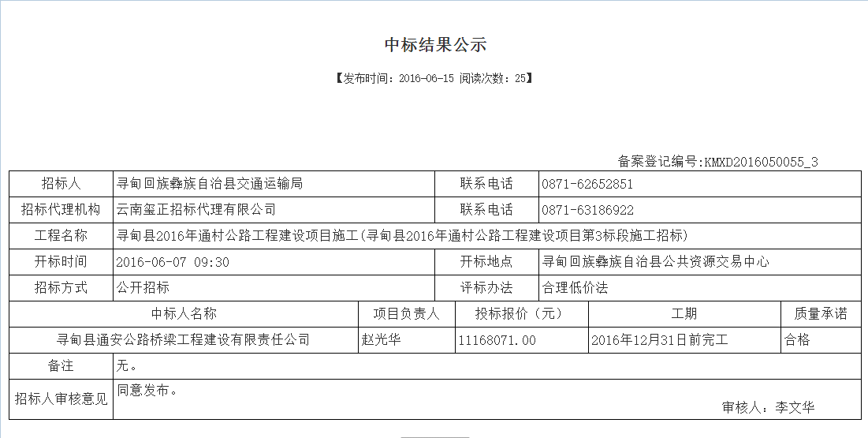Select the 合理低价法 value
Screen dimensions: 868x438
(576, 288)
